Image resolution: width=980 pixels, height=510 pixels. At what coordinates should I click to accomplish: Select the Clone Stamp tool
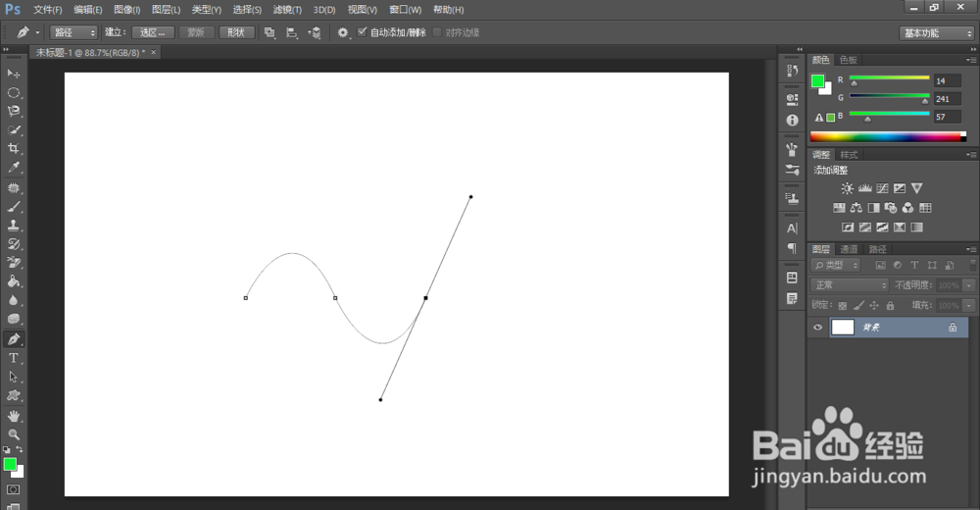(x=13, y=226)
